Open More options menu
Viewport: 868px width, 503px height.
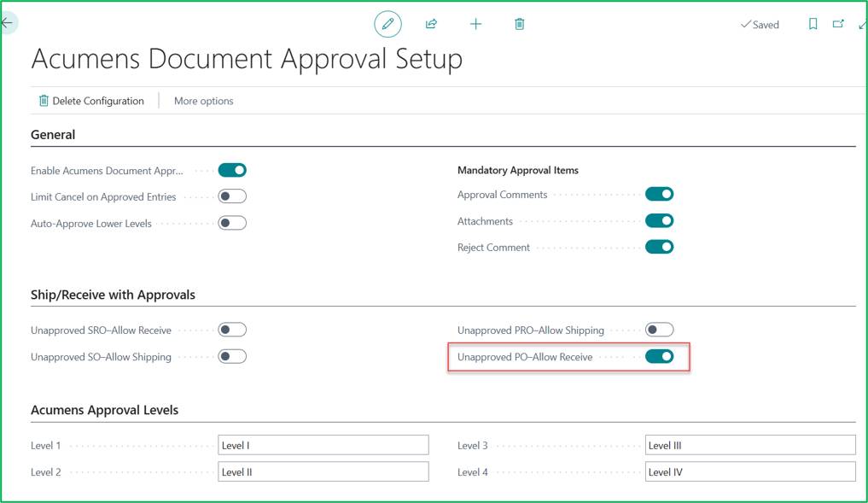click(204, 101)
